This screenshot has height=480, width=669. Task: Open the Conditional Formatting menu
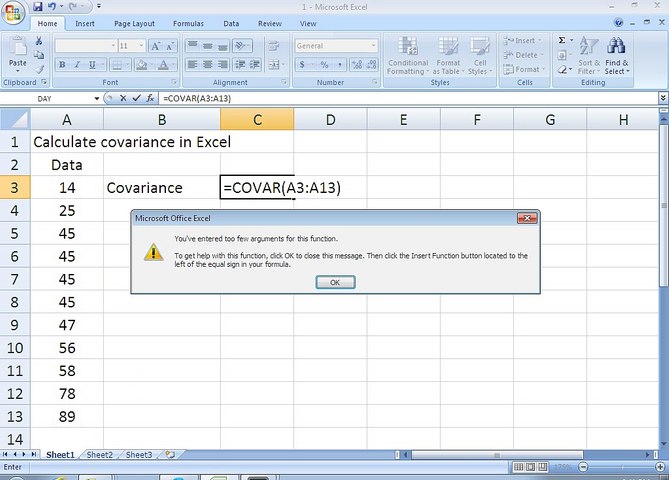click(x=408, y=56)
